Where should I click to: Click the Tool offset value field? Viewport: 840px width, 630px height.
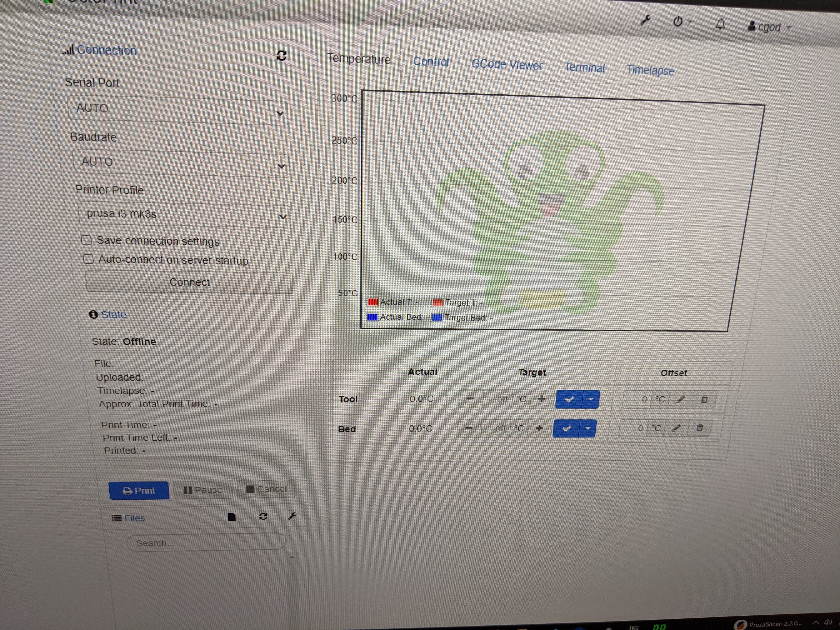(x=637, y=399)
